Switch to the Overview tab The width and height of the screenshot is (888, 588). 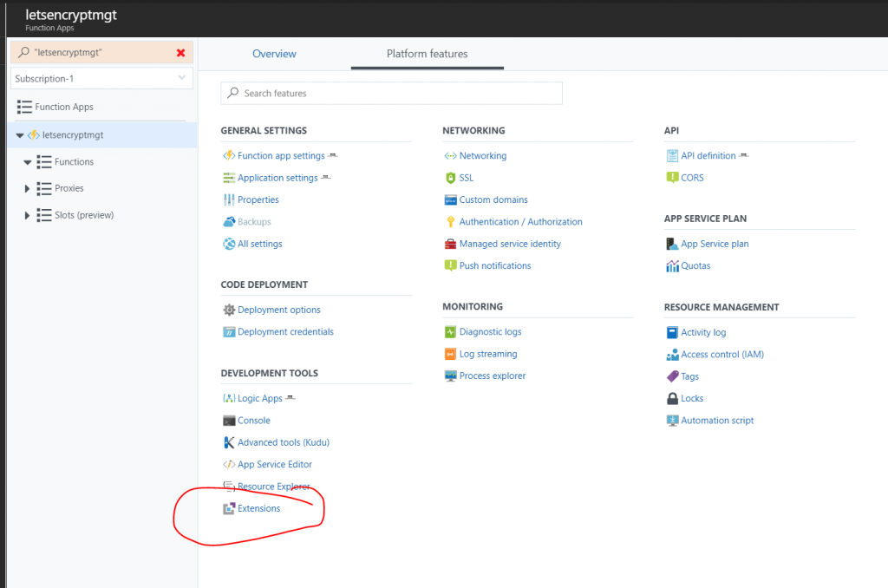[274, 54]
